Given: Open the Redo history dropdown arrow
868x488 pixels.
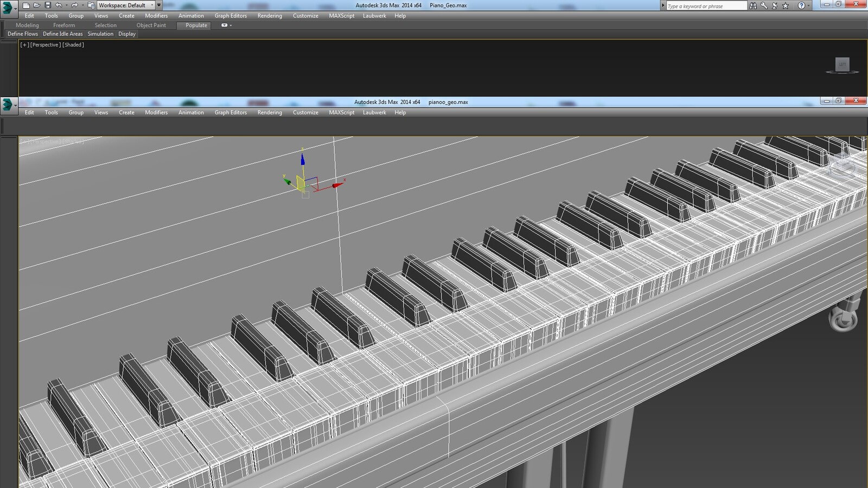Looking at the screenshot, I should [82, 5].
